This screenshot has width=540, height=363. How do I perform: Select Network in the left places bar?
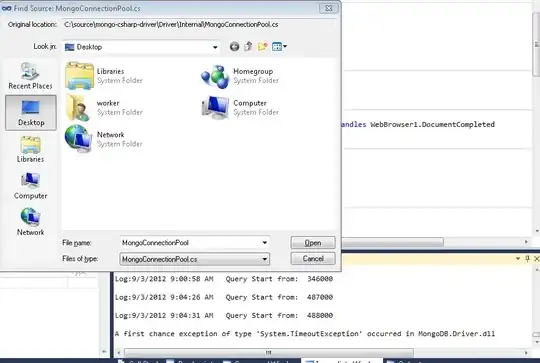pos(30,222)
